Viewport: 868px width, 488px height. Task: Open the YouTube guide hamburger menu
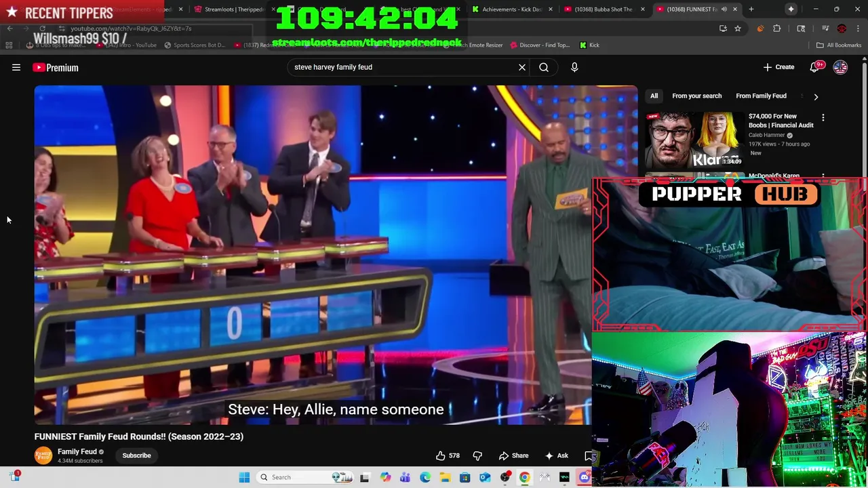pyautogui.click(x=16, y=67)
